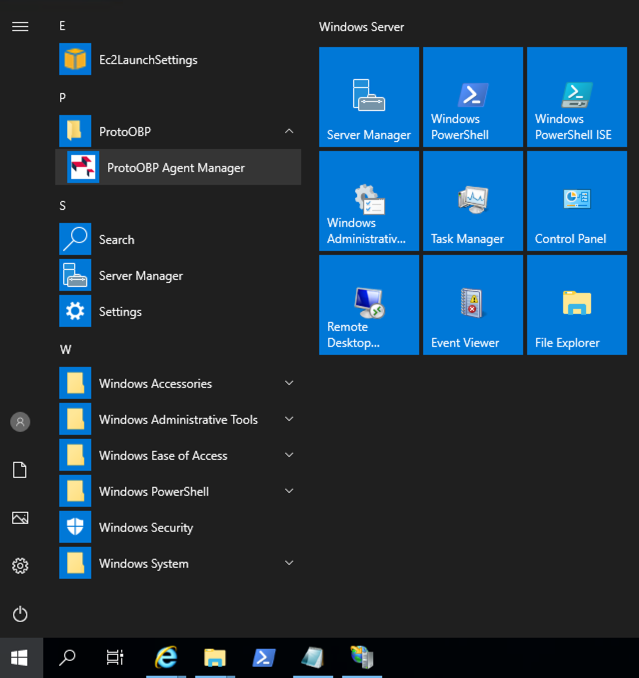
Task: Expand the Start menu hamburger button
Action: 20,27
